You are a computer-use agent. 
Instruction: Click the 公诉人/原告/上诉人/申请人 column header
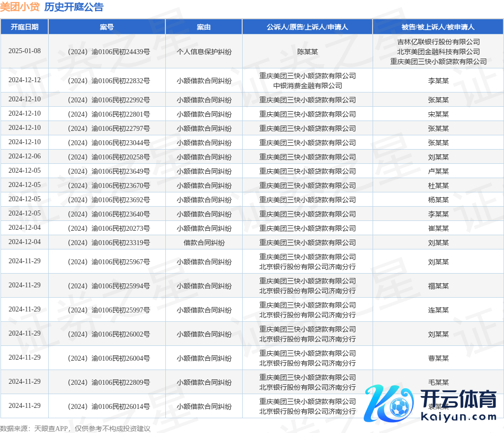307,27
